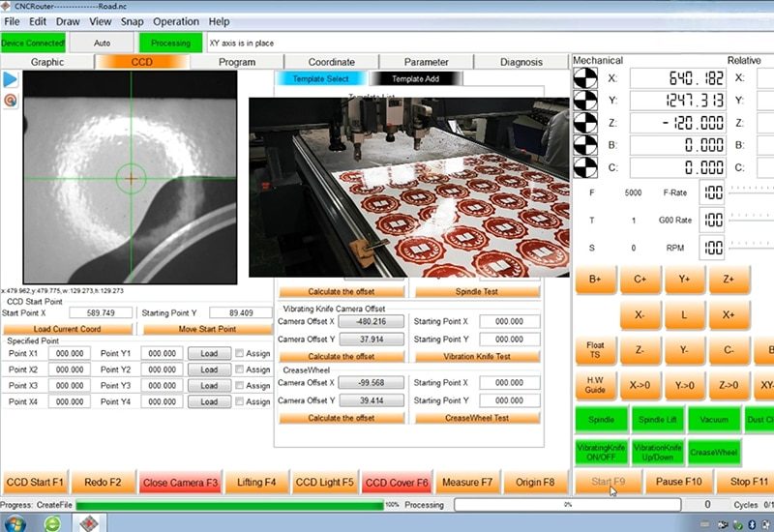Click CCD Light F5 button
This screenshot has width=774, height=532.
click(325, 482)
